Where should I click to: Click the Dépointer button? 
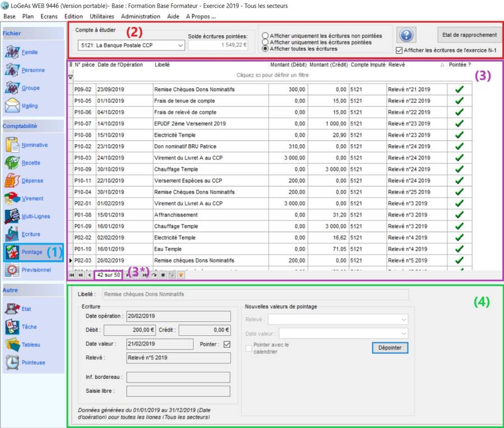[390, 348]
